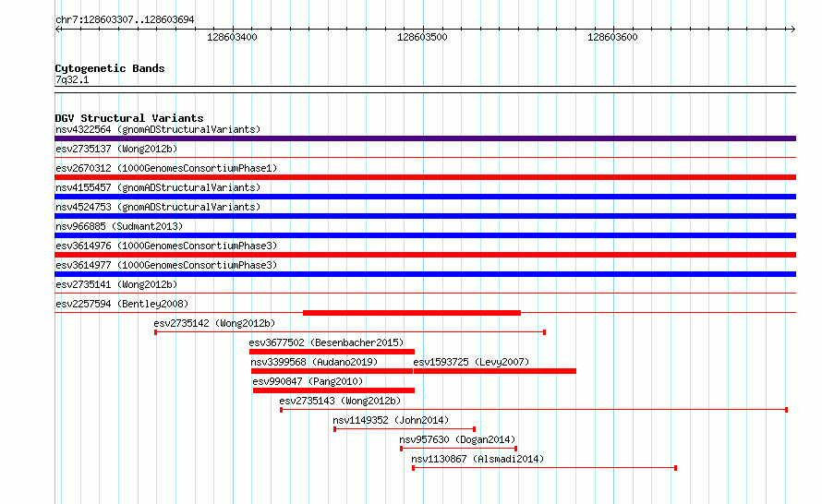Click esv2735142 (Wong2012b) label
This screenshot has height=504, width=822.
click(x=214, y=323)
